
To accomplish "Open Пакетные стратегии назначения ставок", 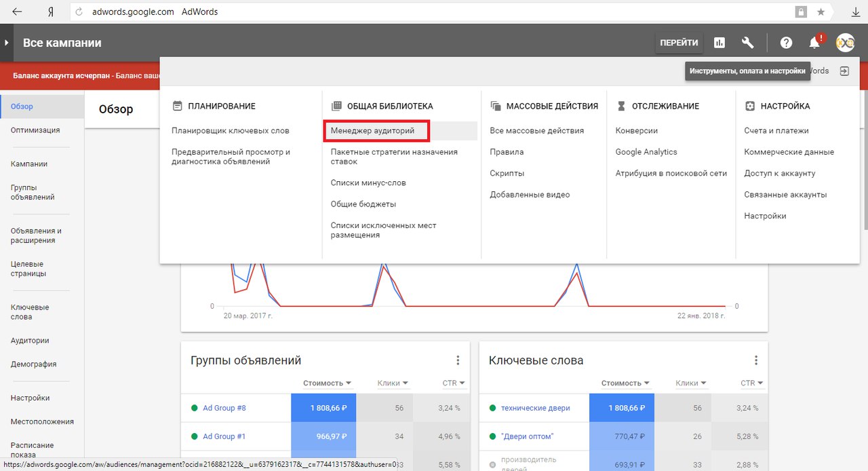I will tap(394, 157).
